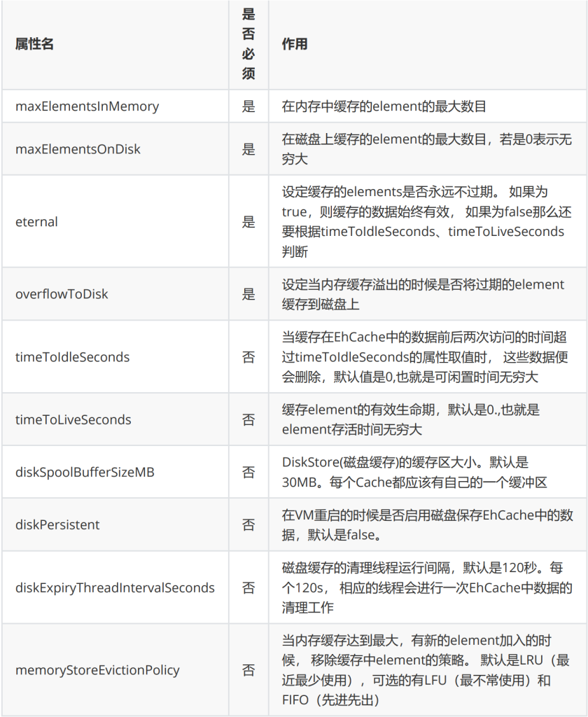The image size is (588, 717).
Task: Select the eternal property name
Action: pos(36,222)
